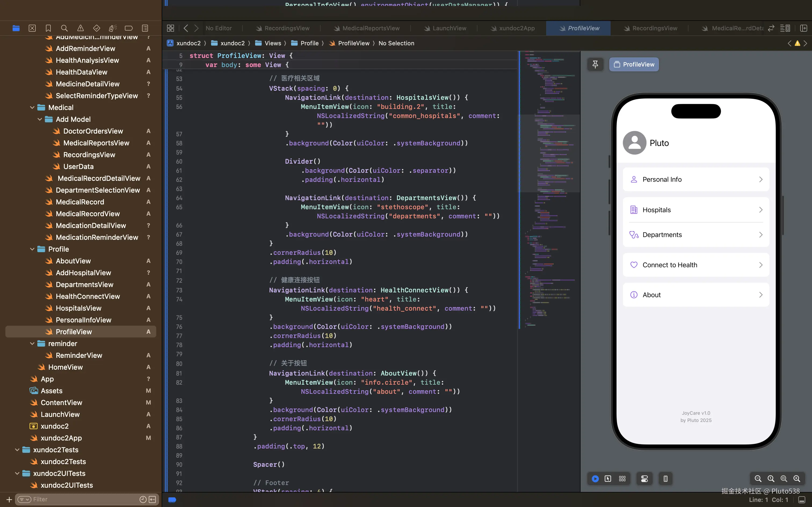812x507 pixels.
Task: Start the live preview play button
Action: click(595, 479)
